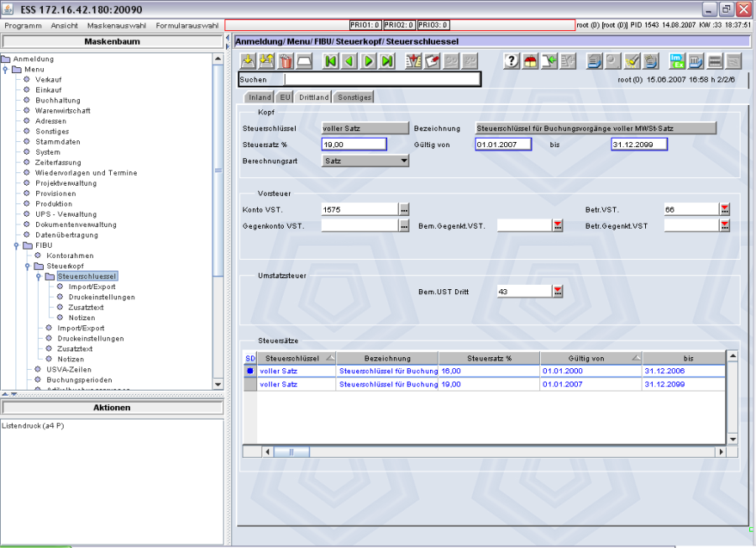Viewport: 756px width, 548px height.
Task: Collapse the FIBU tree node
Action: [x=17, y=245]
